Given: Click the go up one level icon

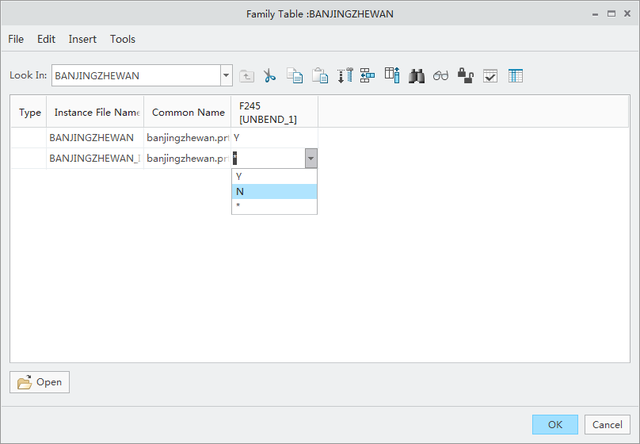Looking at the screenshot, I should click(x=246, y=76).
